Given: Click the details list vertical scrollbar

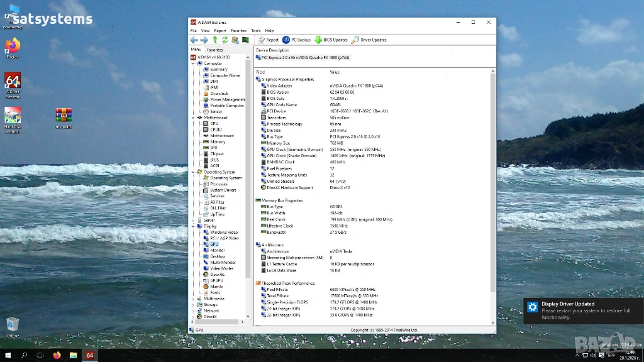Looking at the screenshot, I should point(492,182).
